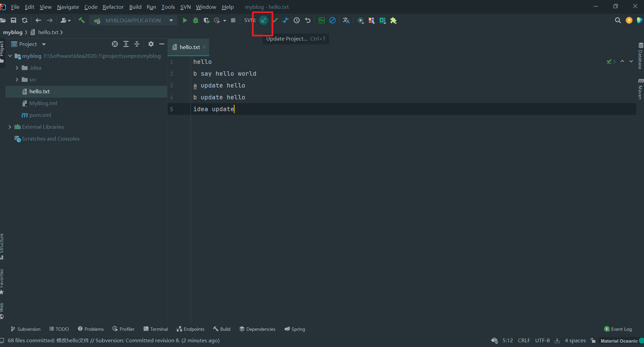Expand External Libraries node
The image size is (644, 347).
[x=10, y=127]
